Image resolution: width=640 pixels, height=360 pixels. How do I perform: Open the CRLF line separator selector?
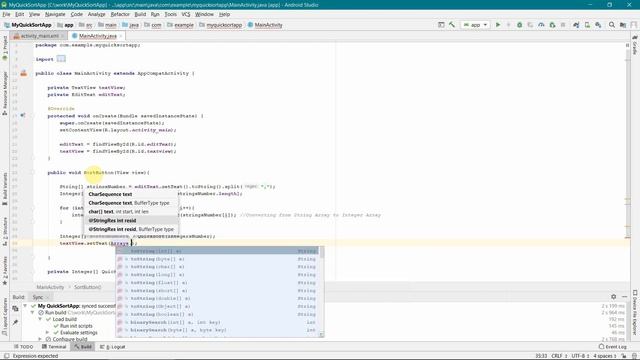tap(559, 356)
